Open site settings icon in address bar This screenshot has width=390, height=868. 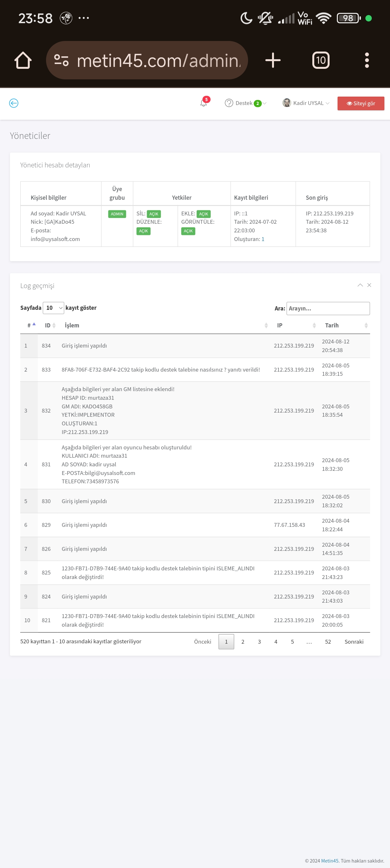(x=61, y=60)
